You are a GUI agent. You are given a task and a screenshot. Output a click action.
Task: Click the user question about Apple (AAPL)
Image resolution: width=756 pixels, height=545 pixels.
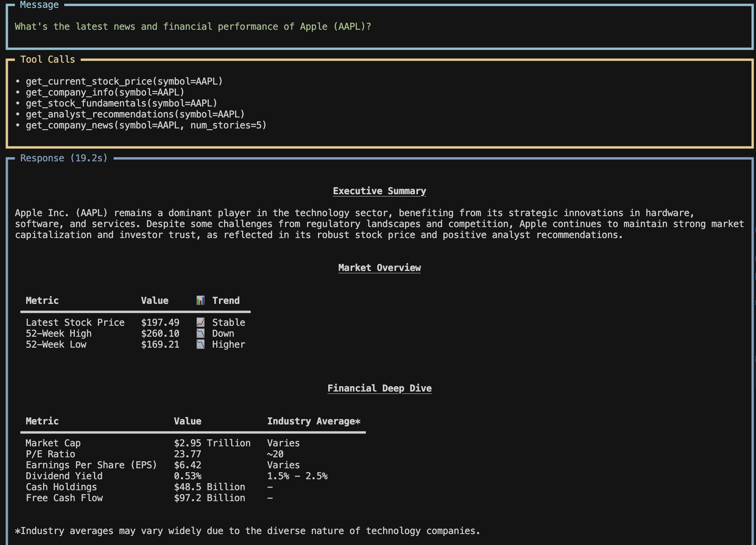[x=193, y=27]
